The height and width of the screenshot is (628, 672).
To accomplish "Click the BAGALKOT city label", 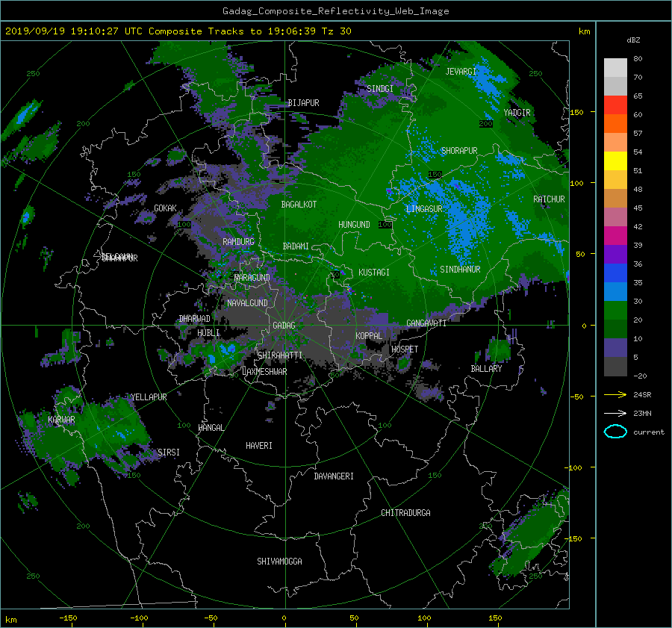I will tap(299, 205).
